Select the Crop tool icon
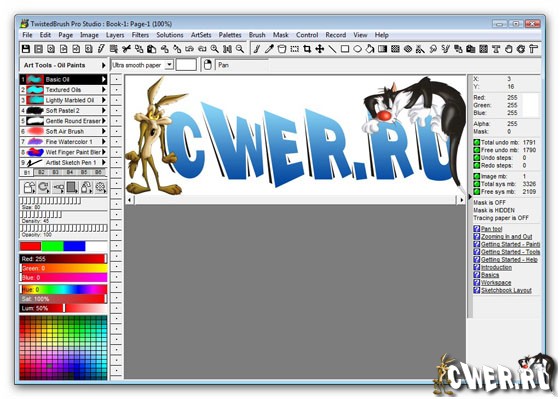This screenshot has width=560, height=399. (x=307, y=49)
